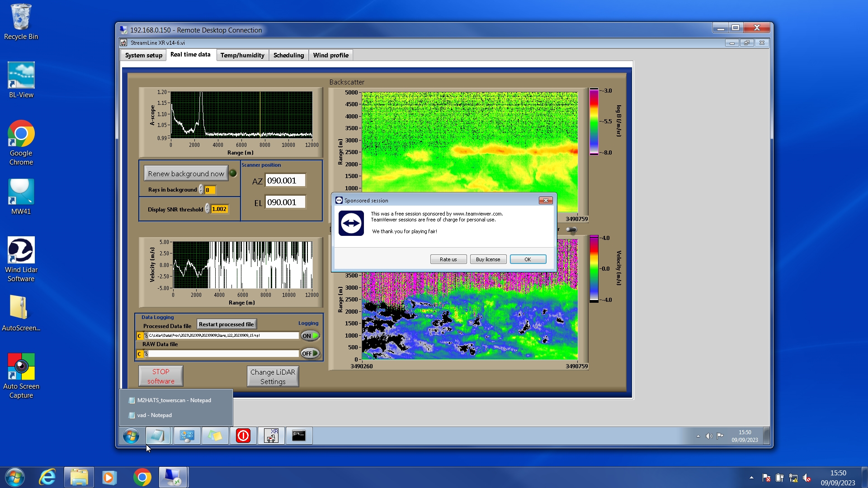Click the Rays in background stepper arrows
The height and width of the screenshot is (488, 868).
pos(201,190)
